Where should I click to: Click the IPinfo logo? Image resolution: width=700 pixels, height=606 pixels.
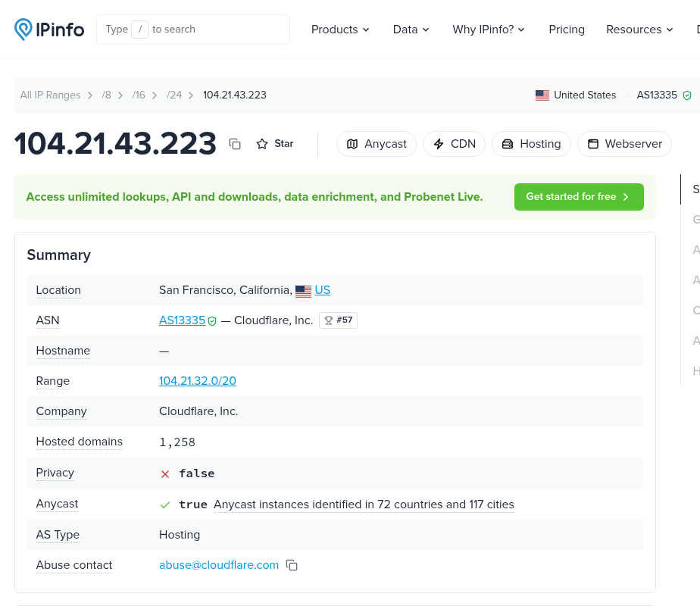pos(49,30)
